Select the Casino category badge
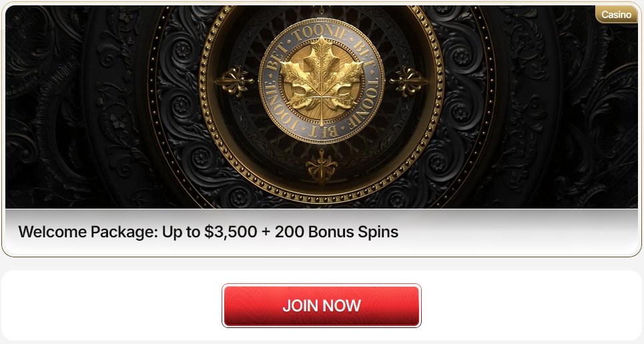The image size is (644, 344). click(616, 15)
